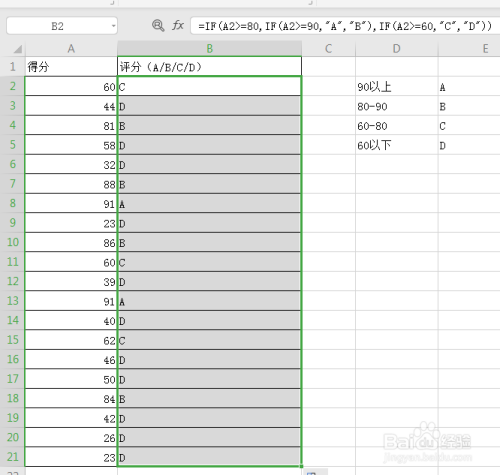Viewport: 500px width, 475px height.
Task: Select row 11 header
Action: pos(12,262)
